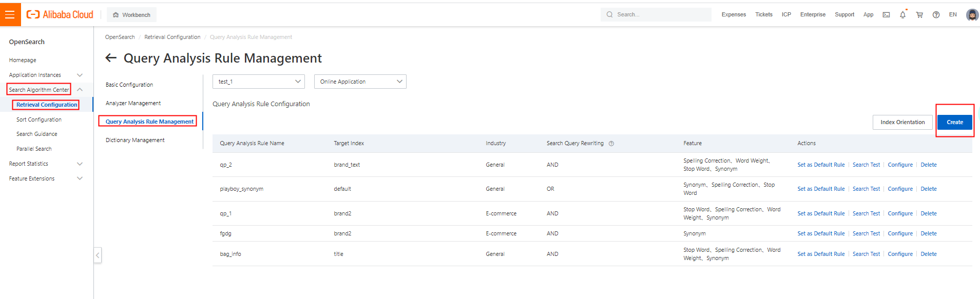Open the user avatar profile menu
This screenshot has height=299, width=980.
[x=972, y=15]
